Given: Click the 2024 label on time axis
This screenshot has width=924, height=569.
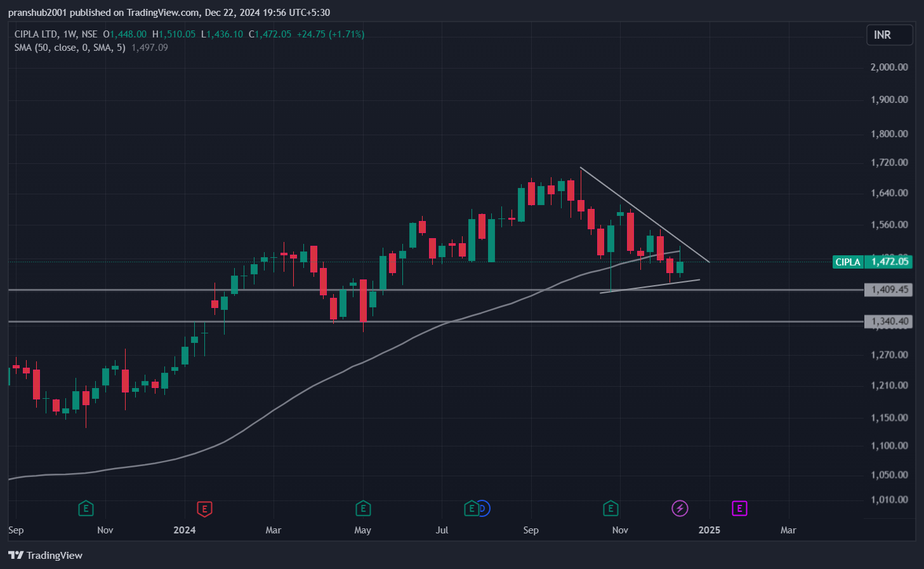Looking at the screenshot, I should (x=185, y=530).
